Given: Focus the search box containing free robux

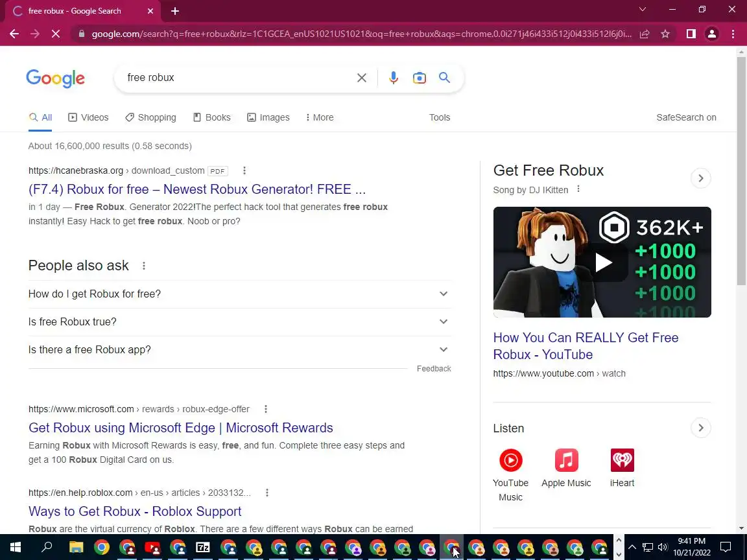Looking at the screenshot, I should [x=238, y=78].
